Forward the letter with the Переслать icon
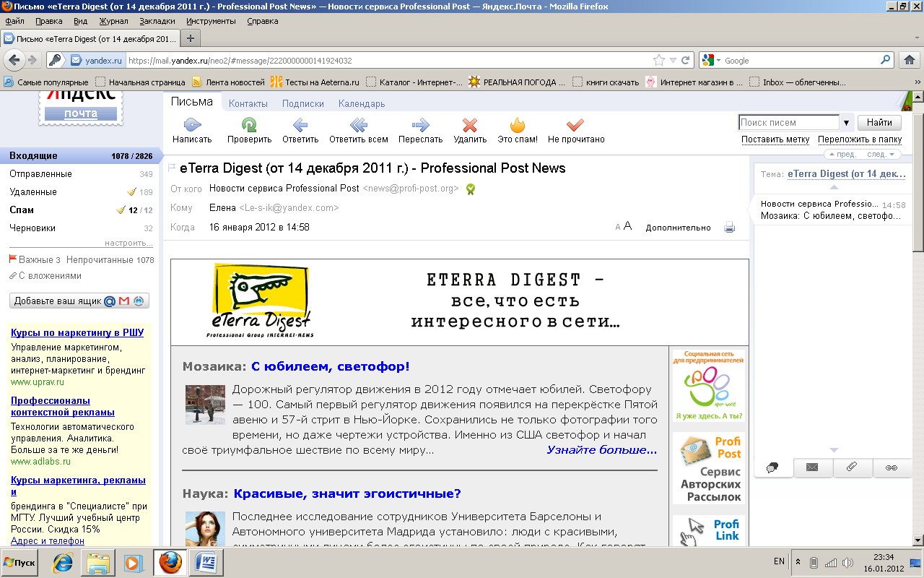 coord(420,124)
